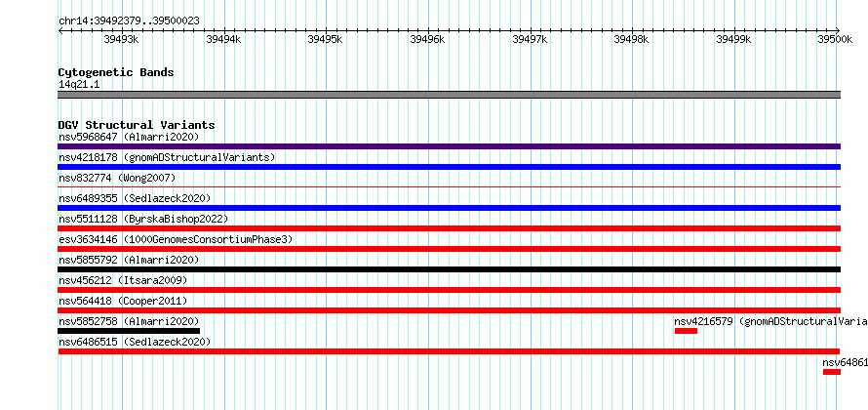Screen dimensions: 868x410
Task: Click the 39494k ruler tick label
Action: tap(223, 39)
